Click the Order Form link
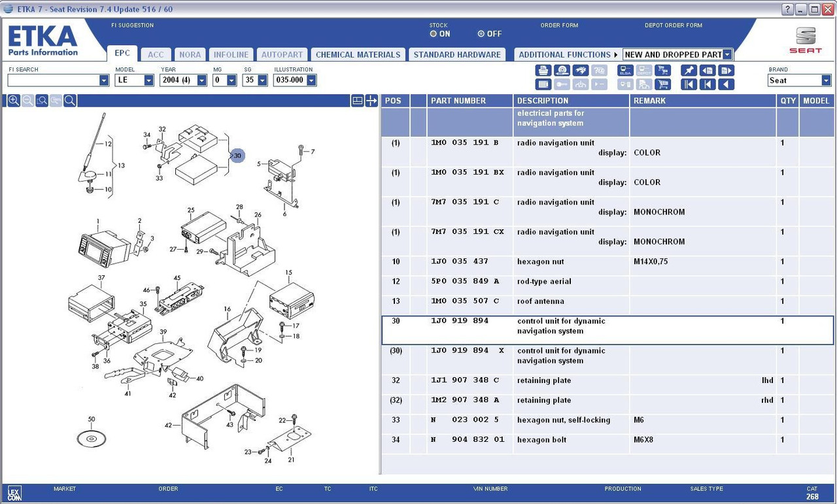This screenshot has width=837, height=504. pyautogui.click(x=559, y=25)
